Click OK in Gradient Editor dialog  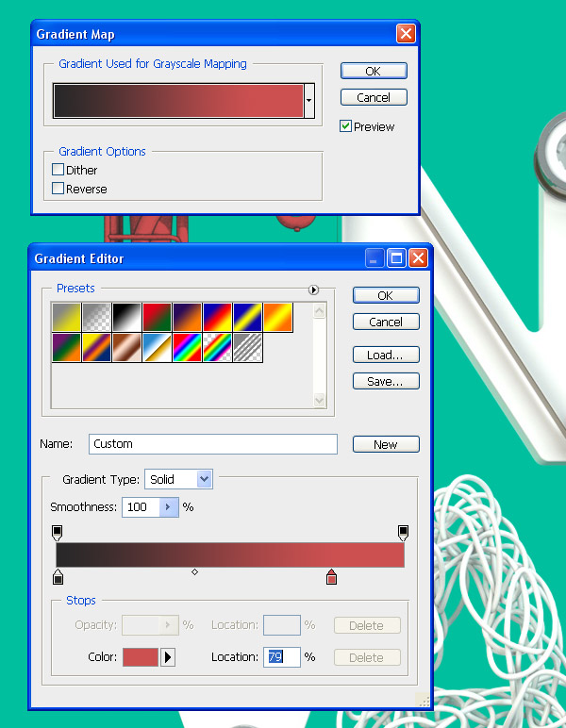point(386,295)
